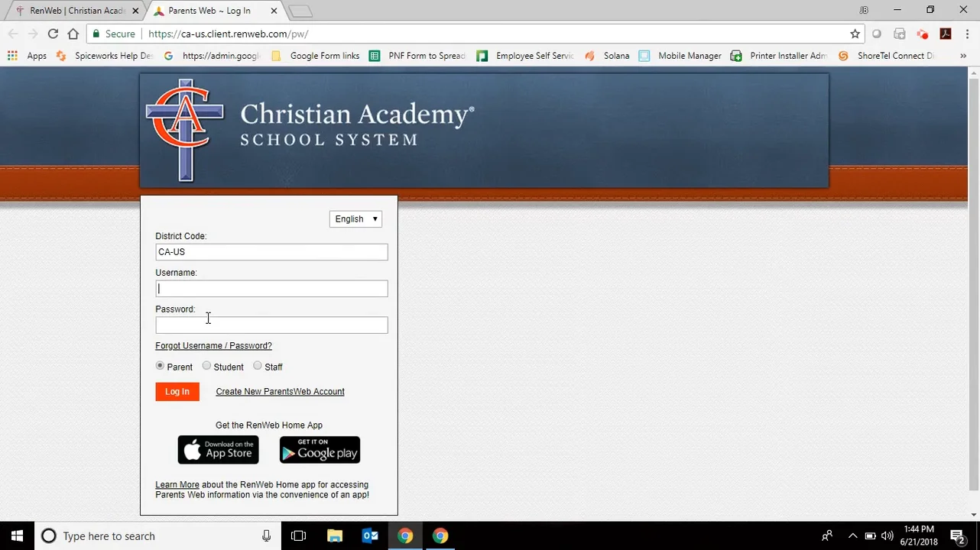
Task: Click the Get it on Google Play badge
Action: tap(320, 450)
